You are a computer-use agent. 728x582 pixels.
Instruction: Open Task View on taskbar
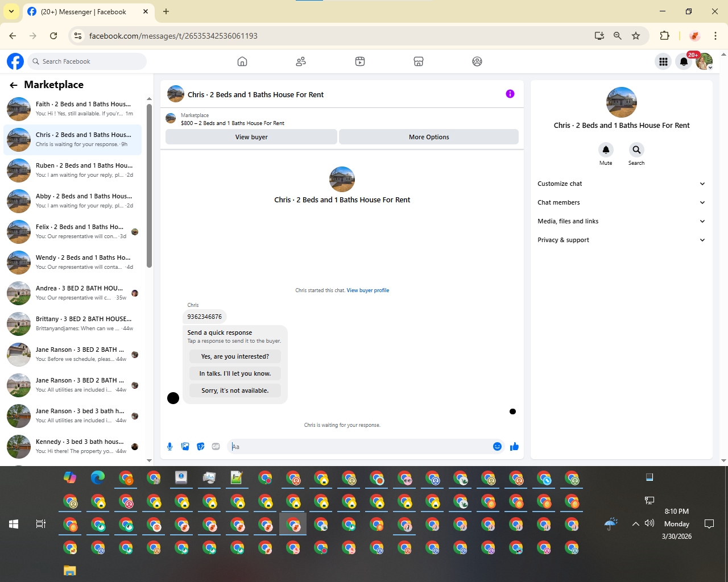41,524
